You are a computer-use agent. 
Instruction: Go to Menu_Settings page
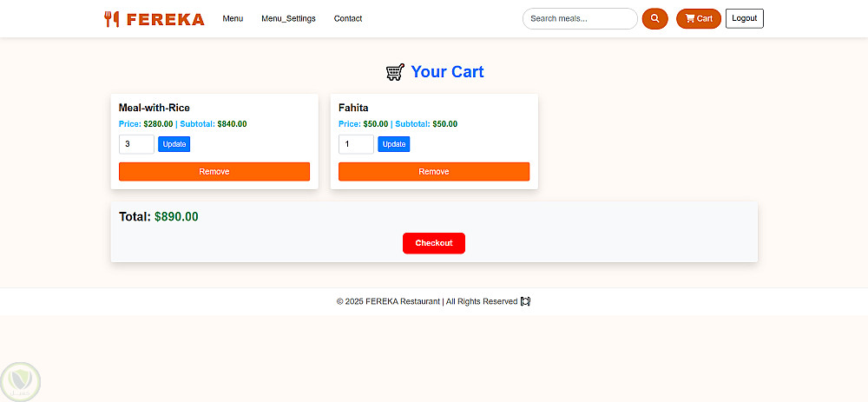tap(288, 18)
